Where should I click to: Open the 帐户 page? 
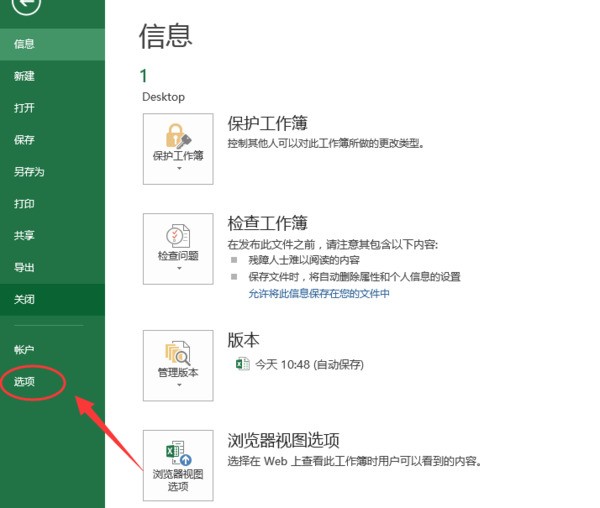tap(24, 350)
